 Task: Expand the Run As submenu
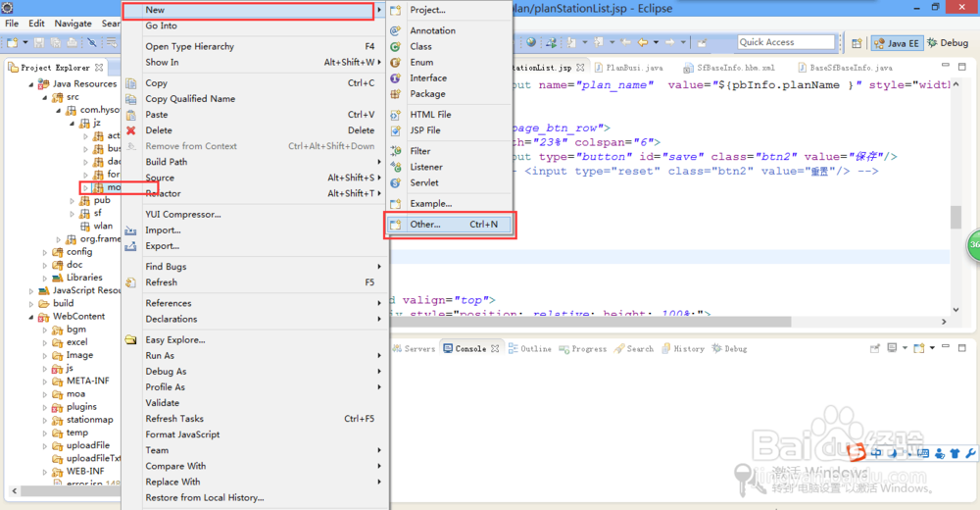pyautogui.click(x=378, y=355)
